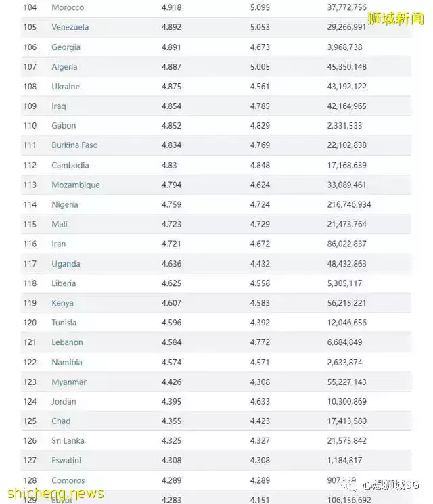Viewport: 433px width, 504px height.
Task: Click the shicheng.news watermark text
Action: pyautogui.click(x=53, y=492)
